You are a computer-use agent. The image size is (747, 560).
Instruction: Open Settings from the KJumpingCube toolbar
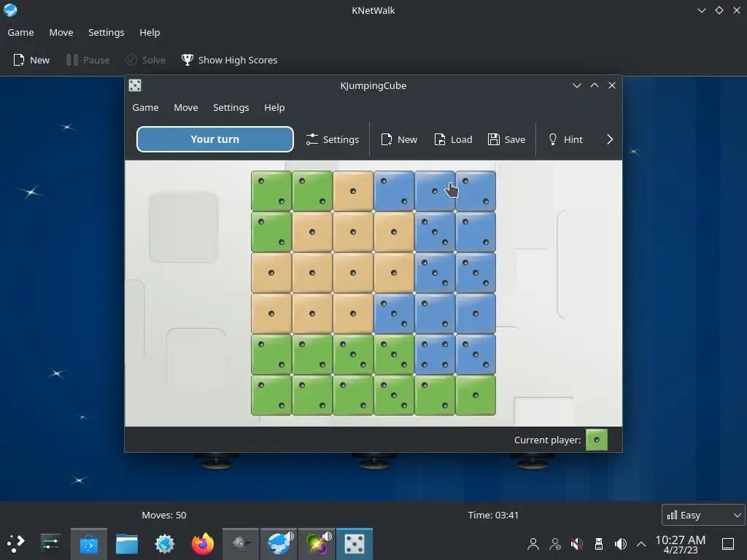coord(333,139)
